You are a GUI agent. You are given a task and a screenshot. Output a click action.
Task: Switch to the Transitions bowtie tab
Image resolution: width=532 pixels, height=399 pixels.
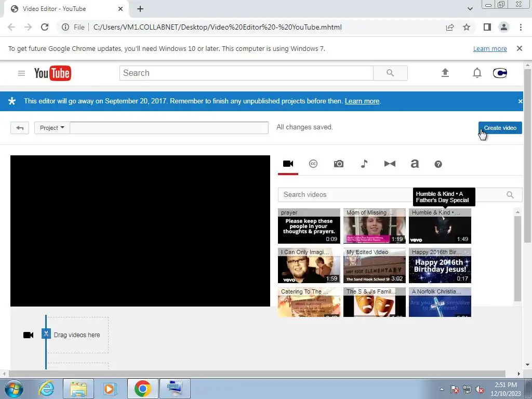390,164
